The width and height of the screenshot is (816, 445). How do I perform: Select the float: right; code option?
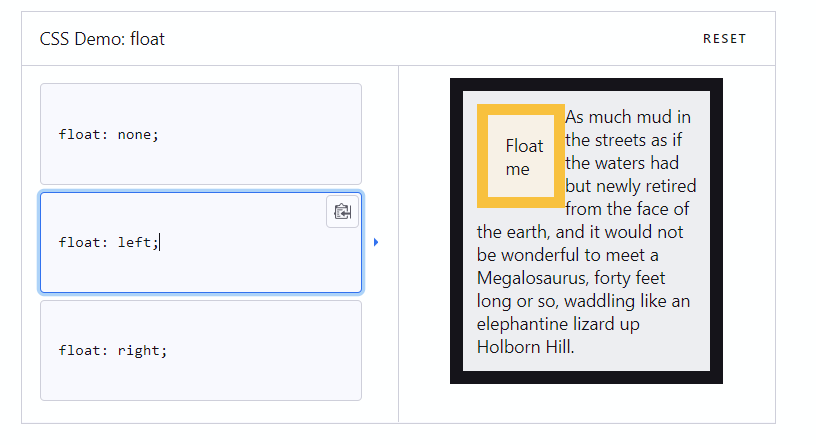(x=201, y=350)
